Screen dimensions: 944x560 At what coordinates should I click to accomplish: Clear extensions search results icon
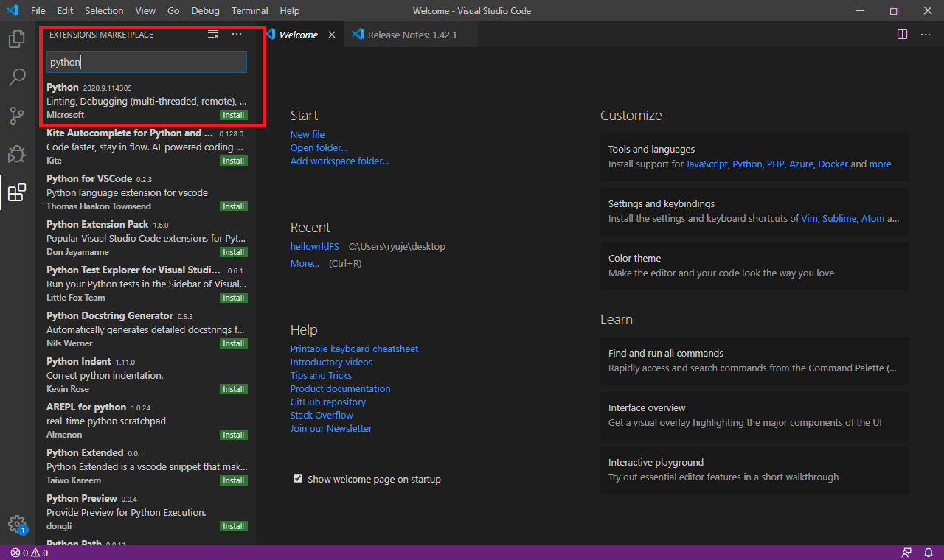[213, 35]
